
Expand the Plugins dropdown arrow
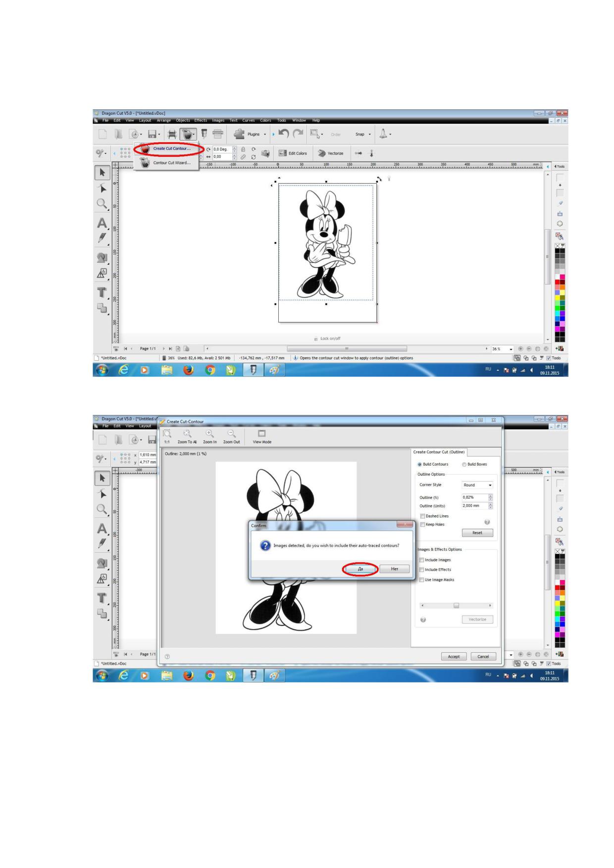click(265, 134)
